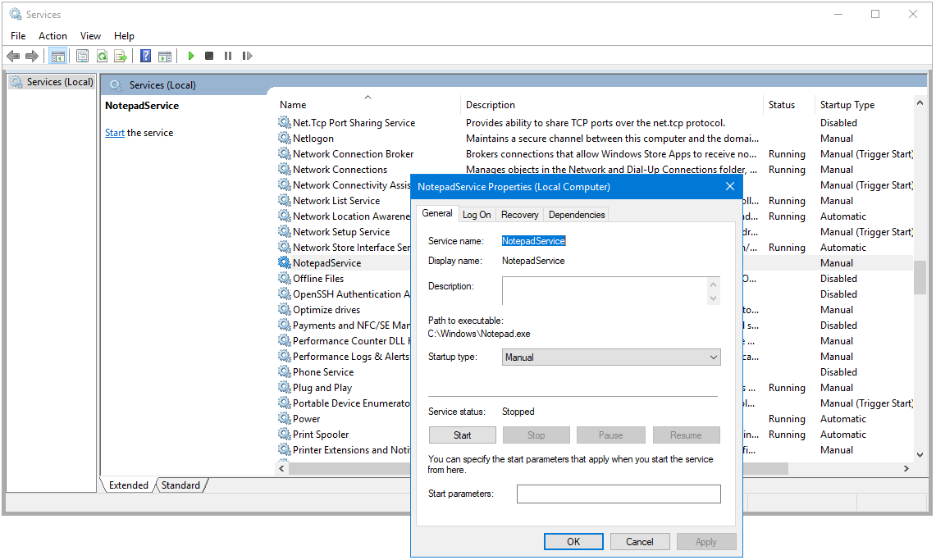Sort by the Name column header
Viewport: 936px width, 560px height.
tap(368, 104)
